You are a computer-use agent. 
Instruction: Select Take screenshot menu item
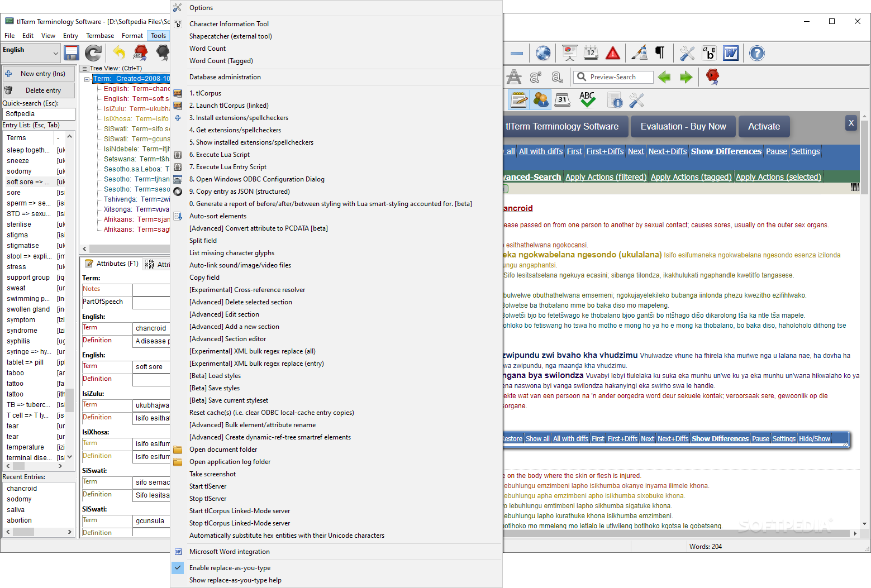(336, 474)
